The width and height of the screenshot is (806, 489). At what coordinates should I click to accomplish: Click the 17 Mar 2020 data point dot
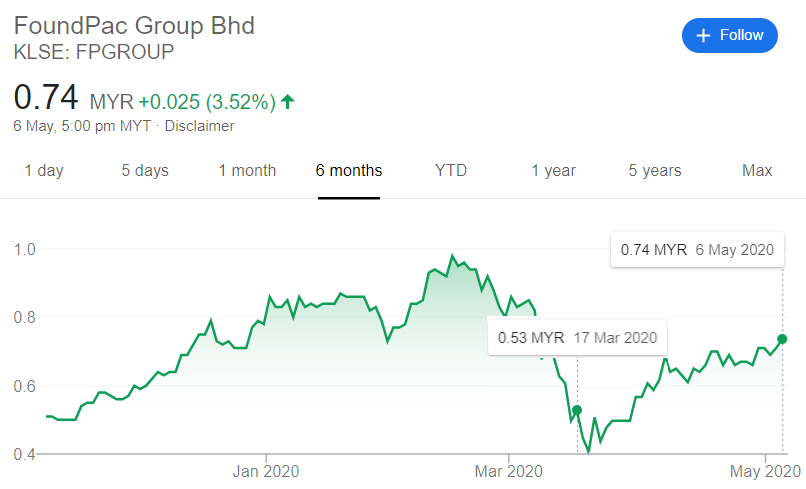[577, 410]
